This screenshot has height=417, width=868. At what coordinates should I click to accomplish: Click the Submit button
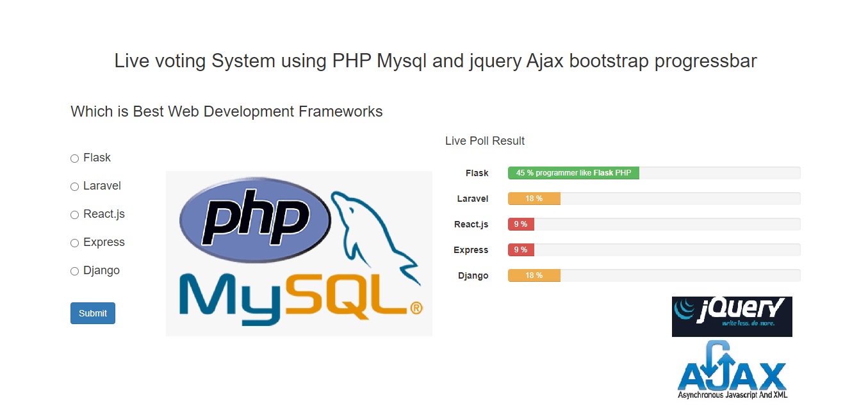(92, 313)
